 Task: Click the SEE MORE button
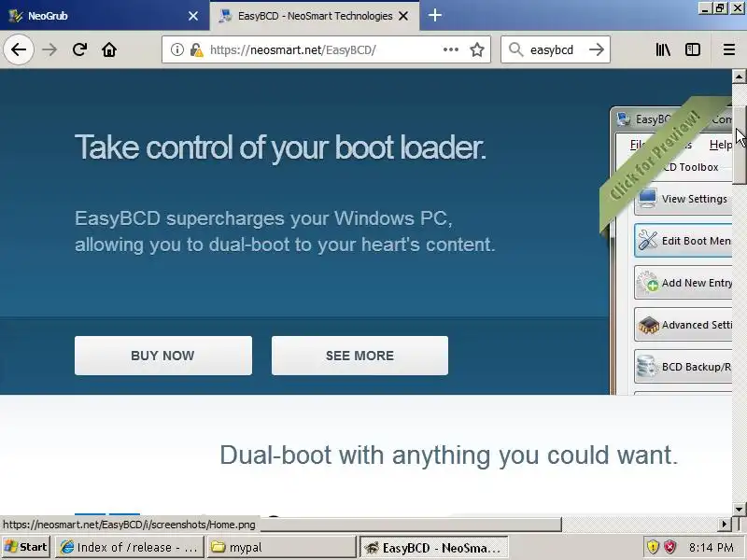[359, 356]
